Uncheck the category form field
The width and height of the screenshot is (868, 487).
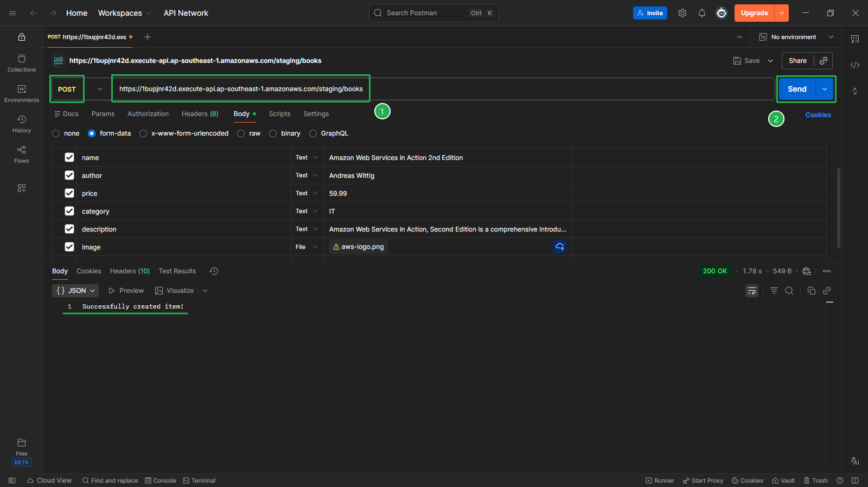click(x=69, y=211)
